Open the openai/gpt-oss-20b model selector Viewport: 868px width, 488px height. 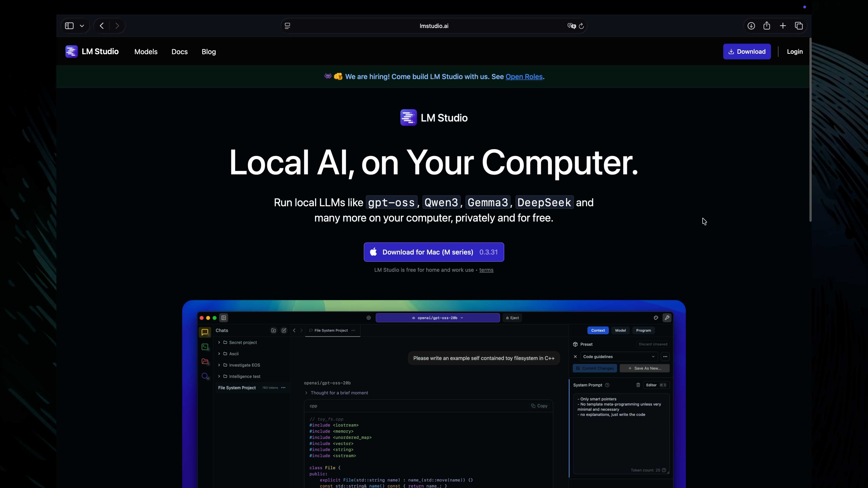(x=437, y=318)
